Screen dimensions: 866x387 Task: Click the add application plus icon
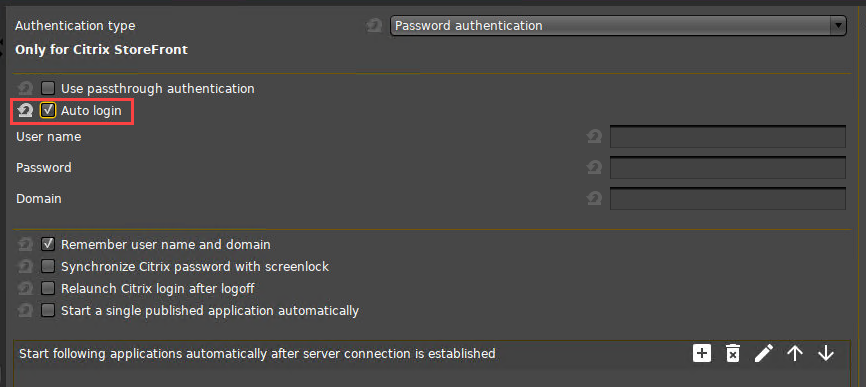coord(701,353)
